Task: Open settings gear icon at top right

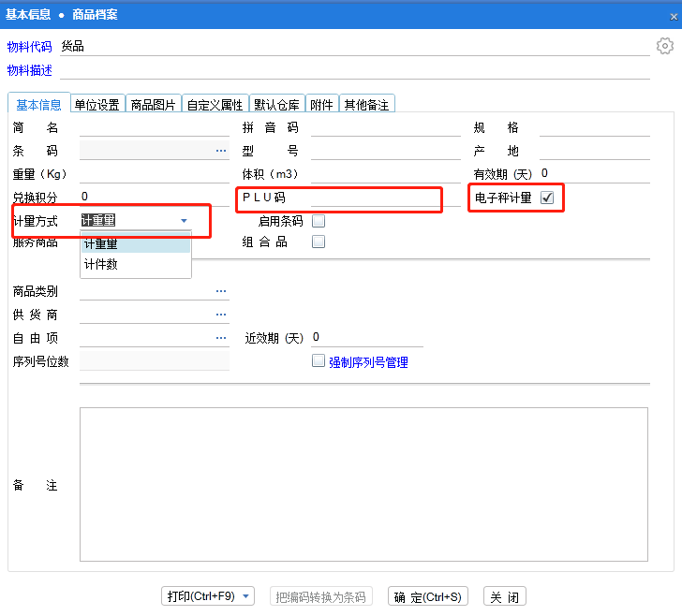Action: click(664, 46)
